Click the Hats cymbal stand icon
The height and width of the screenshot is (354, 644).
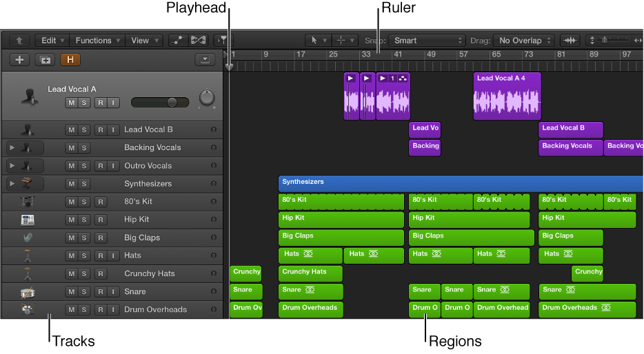pos(27,256)
